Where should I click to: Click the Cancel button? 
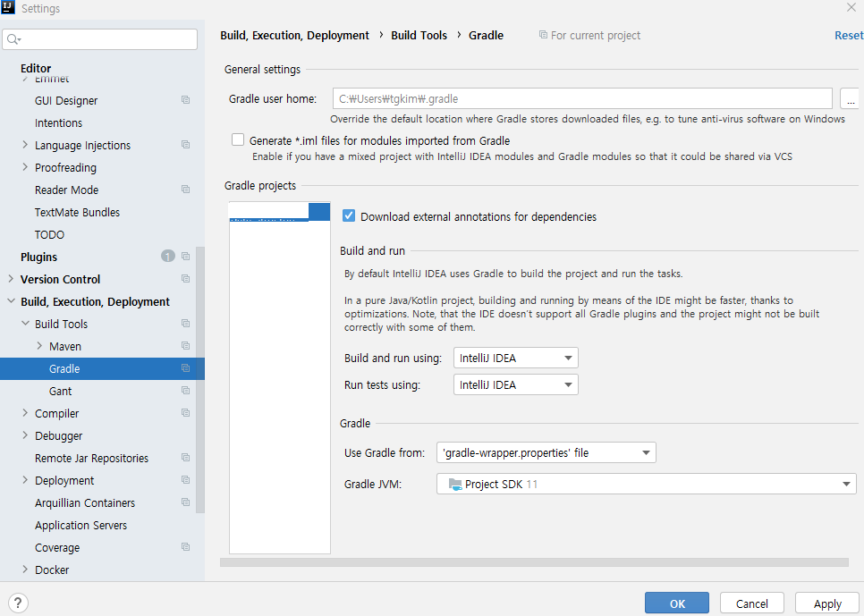point(751,603)
